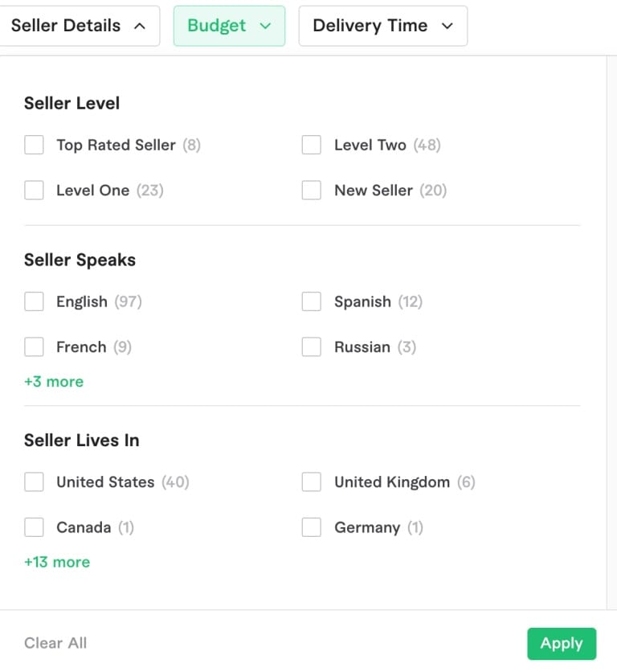This screenshot has width=617, height=672.
Task: Check the Russian language checkbox
Action: point(312,346)
